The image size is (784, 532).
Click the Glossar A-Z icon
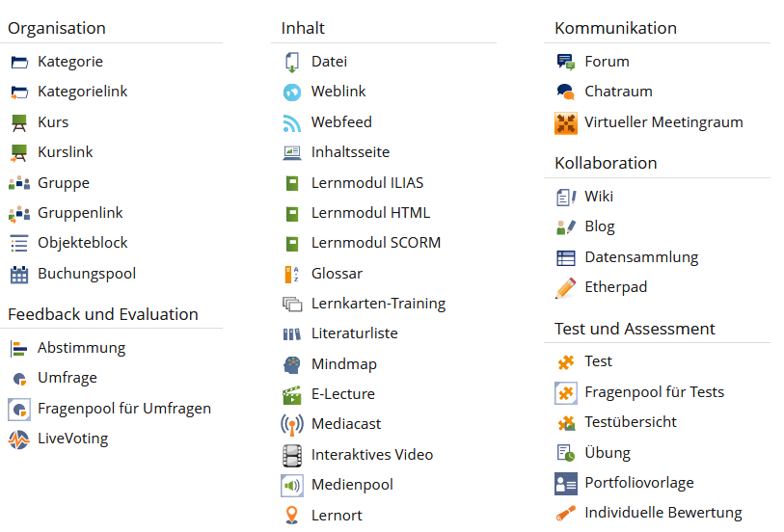point(292,274)
